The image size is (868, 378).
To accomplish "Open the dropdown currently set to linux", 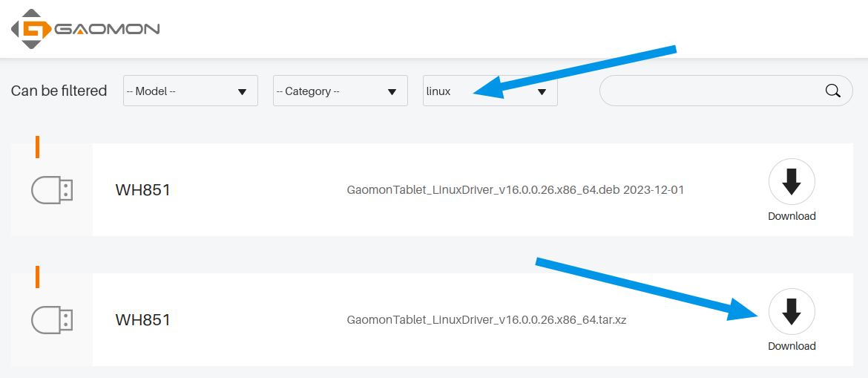I will pyautogui.click(x=490, y=91).
